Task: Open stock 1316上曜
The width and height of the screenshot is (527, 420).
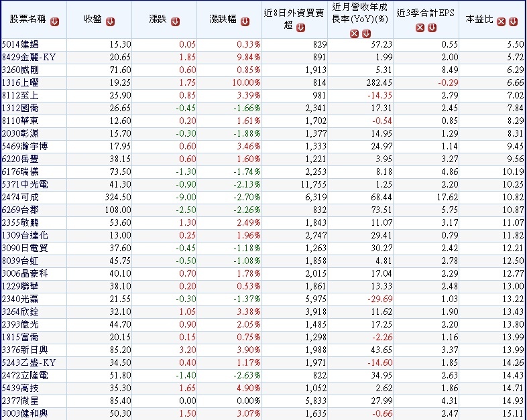Action: tap(21, 82)
